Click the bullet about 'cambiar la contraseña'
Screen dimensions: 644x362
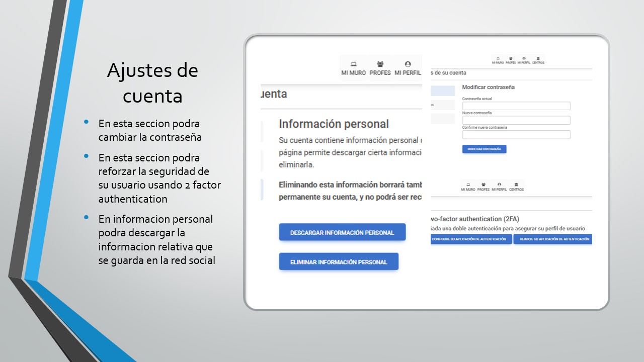[x=150, y=130]
